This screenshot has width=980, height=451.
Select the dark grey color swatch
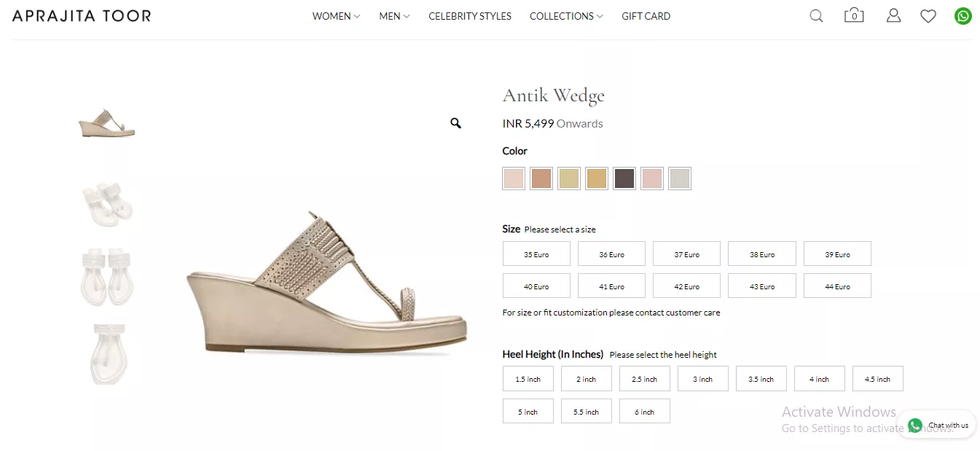coord(624,179)
